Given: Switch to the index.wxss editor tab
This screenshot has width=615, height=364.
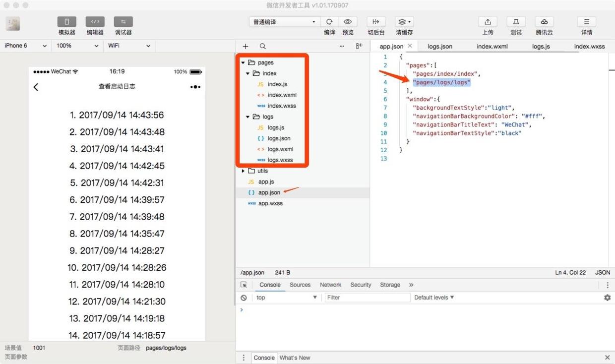Looking at the screenshot, I should point(589,46).
